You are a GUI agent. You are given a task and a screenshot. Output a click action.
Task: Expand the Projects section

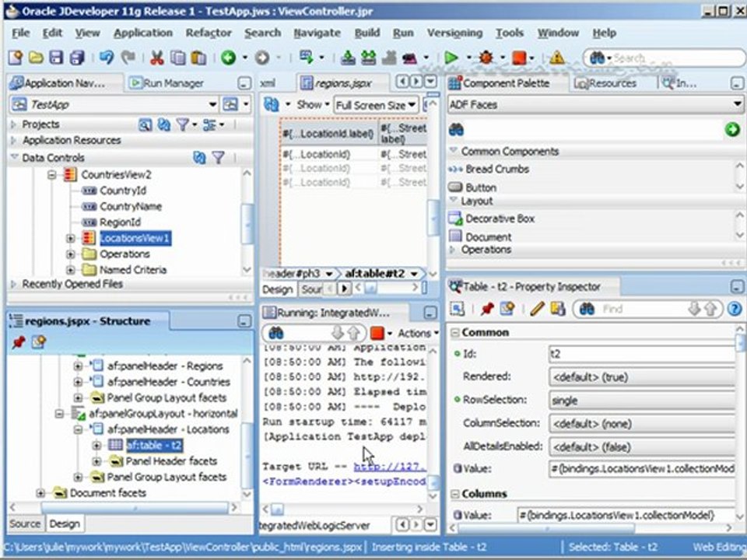(13, 124)
